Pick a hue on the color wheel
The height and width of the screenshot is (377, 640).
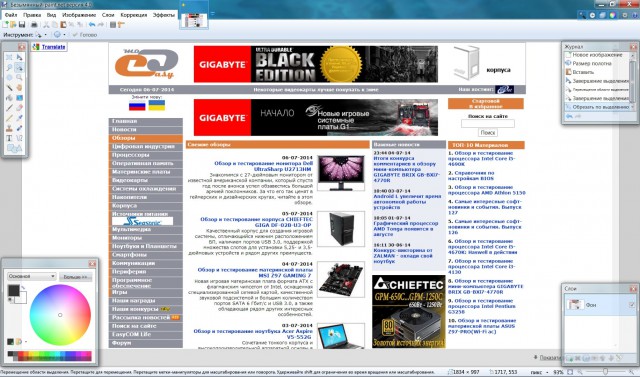point(60,315)
